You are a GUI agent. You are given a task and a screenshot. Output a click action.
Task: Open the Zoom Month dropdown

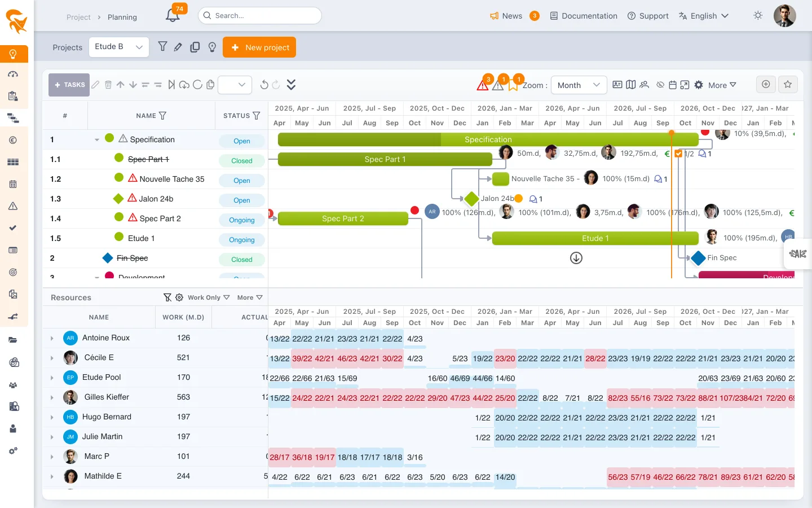click(x=579, y=85)
